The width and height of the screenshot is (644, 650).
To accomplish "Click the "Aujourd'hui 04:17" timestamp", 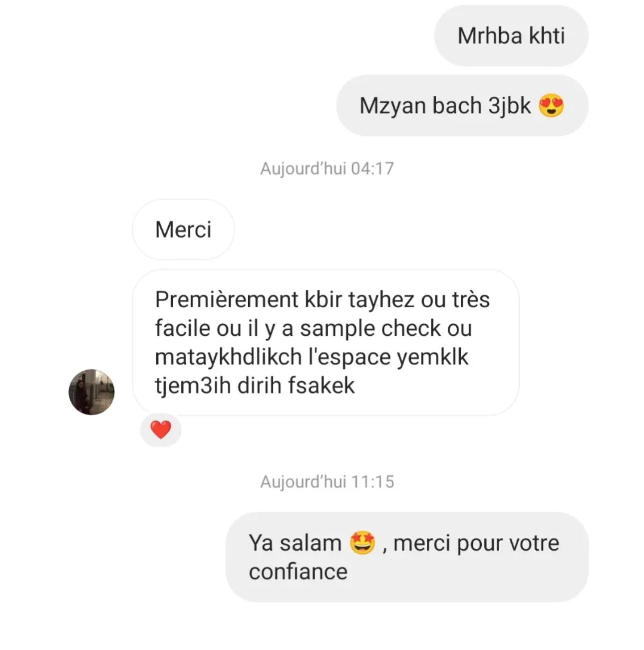I will coord(327,169).
